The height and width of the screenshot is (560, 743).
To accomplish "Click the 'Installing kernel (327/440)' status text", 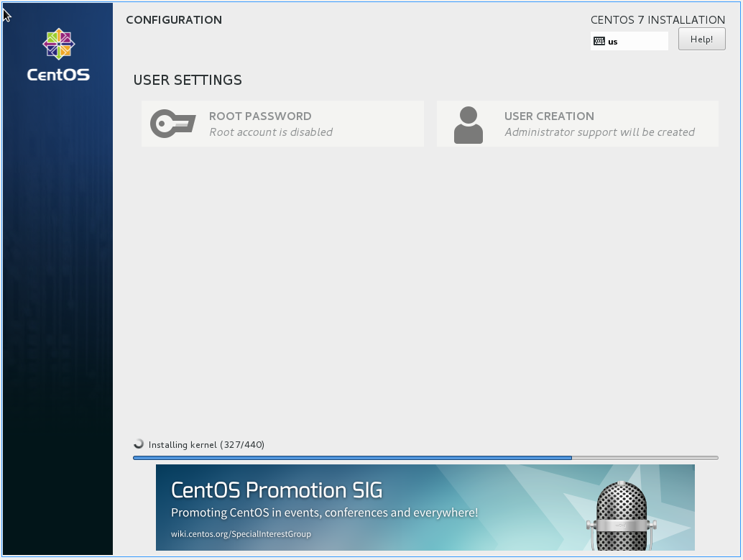I will click(206, 445).
